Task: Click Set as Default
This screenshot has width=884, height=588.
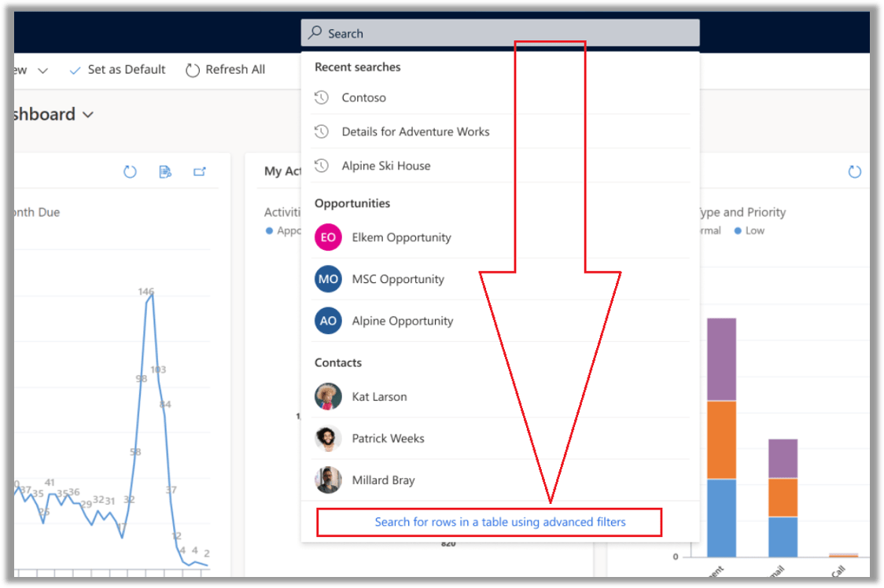Action: pos(117,69)
